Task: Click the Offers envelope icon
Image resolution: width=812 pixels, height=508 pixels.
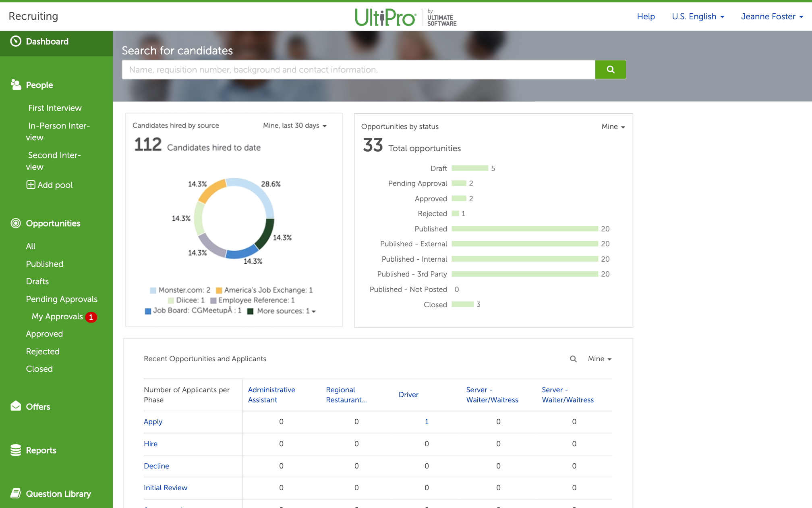Action: (16, 406)
